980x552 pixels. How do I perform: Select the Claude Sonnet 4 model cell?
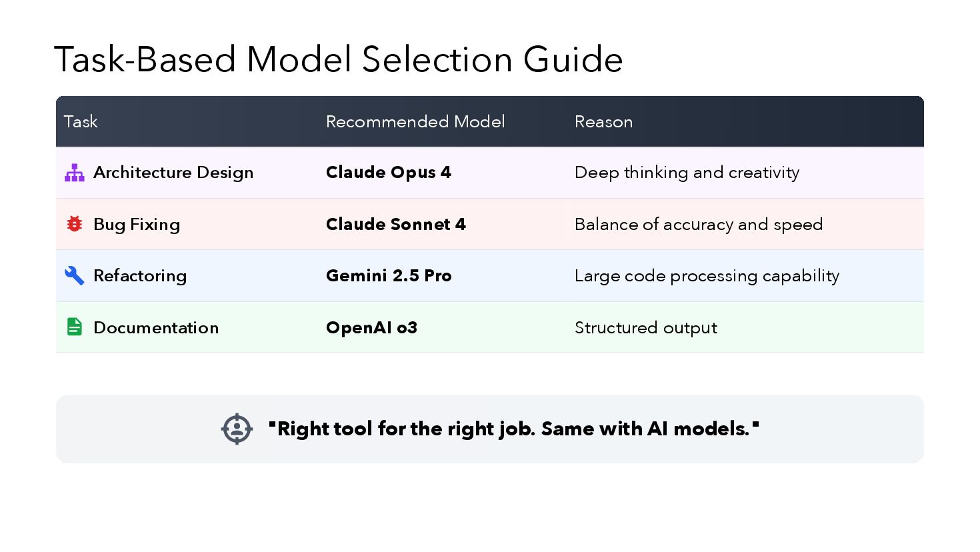click(396, 224)
